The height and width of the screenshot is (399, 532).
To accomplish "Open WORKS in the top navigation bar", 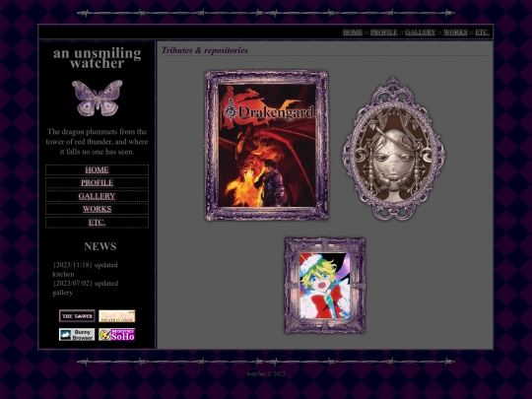I will pyautogui.click(x=455, y=33).
